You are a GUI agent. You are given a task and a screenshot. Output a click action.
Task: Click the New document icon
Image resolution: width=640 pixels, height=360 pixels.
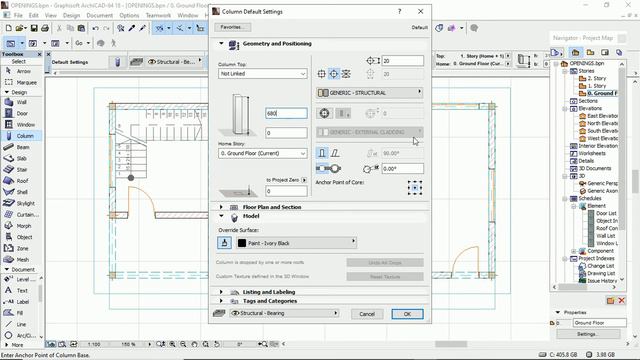(x=9, y=28)
